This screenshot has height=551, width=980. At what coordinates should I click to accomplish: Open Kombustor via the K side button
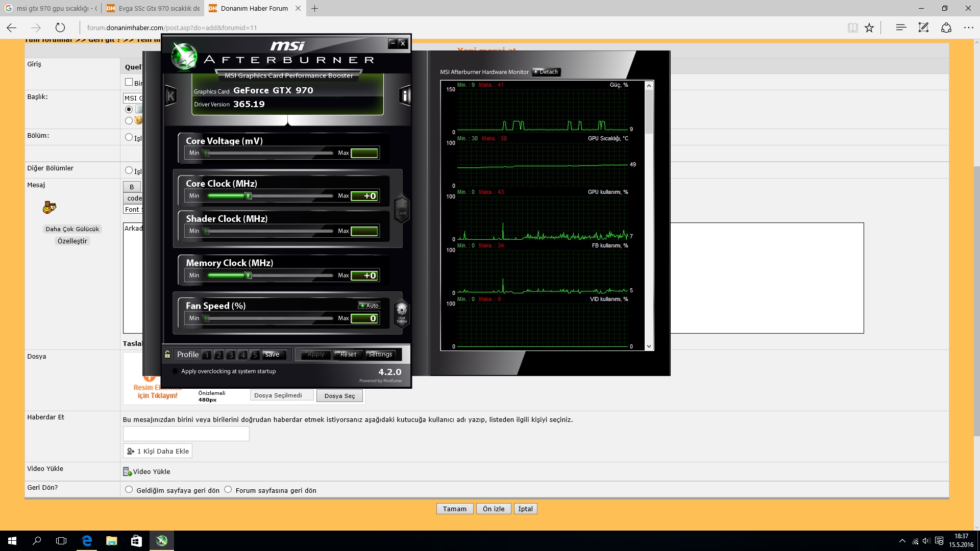tap(170, 96)
